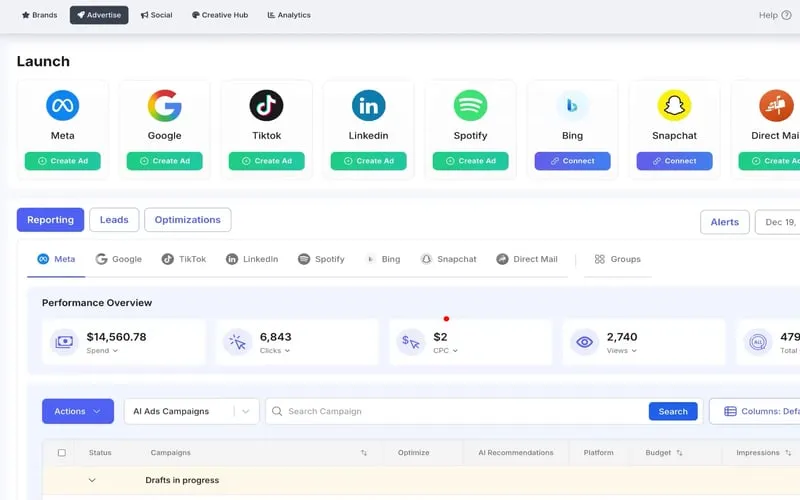
Task: Open the Views metric dropdown
Action: click(621, 351)
